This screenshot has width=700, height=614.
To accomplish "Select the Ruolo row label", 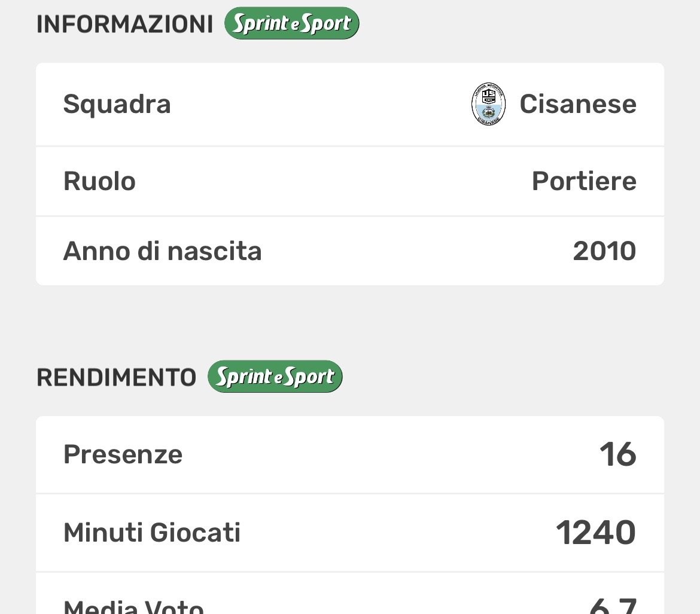I will [x=99, y=181].
